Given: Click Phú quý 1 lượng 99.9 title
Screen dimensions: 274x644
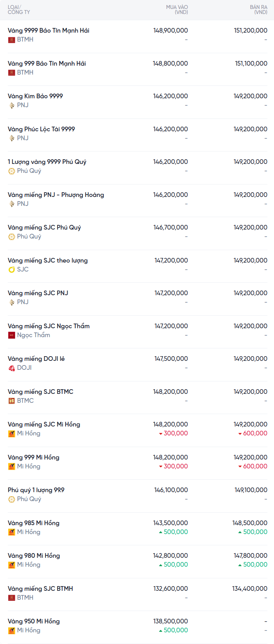Looking at the screenshot, I should tap(36, 490).
